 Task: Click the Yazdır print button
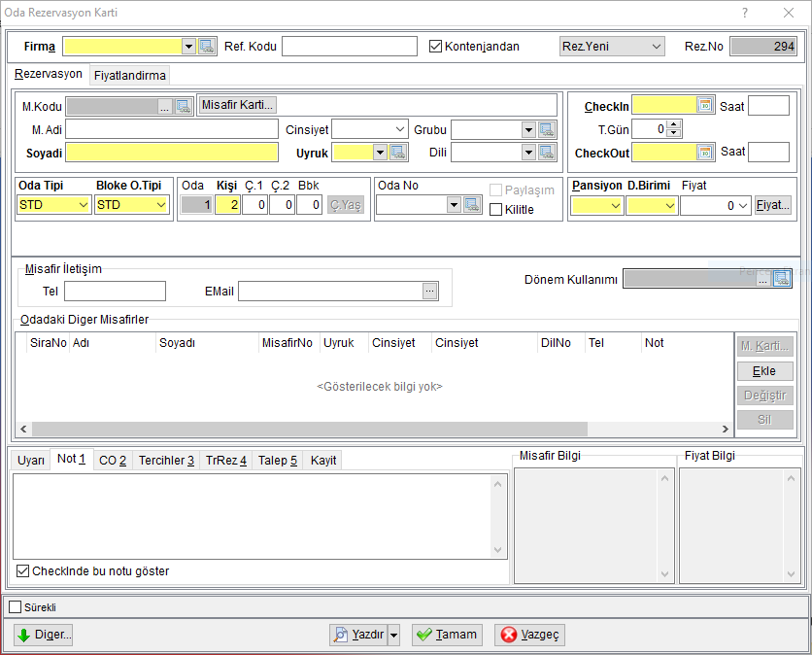click(359, 635)
